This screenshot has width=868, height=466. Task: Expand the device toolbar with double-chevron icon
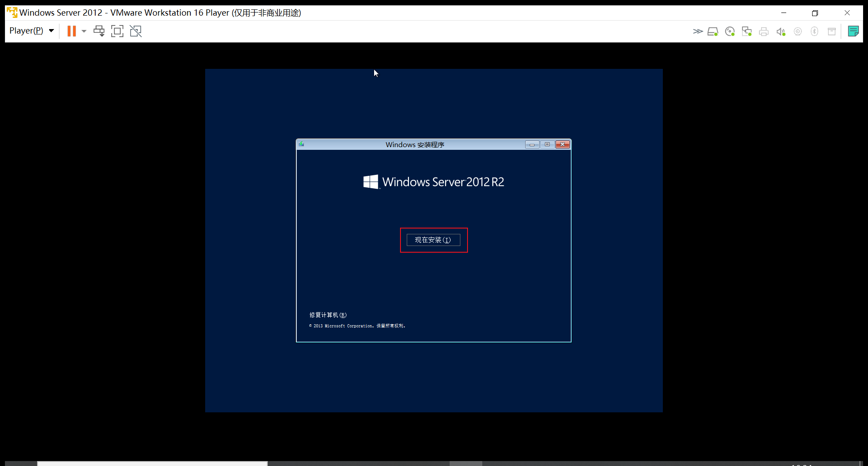[698, 31]
